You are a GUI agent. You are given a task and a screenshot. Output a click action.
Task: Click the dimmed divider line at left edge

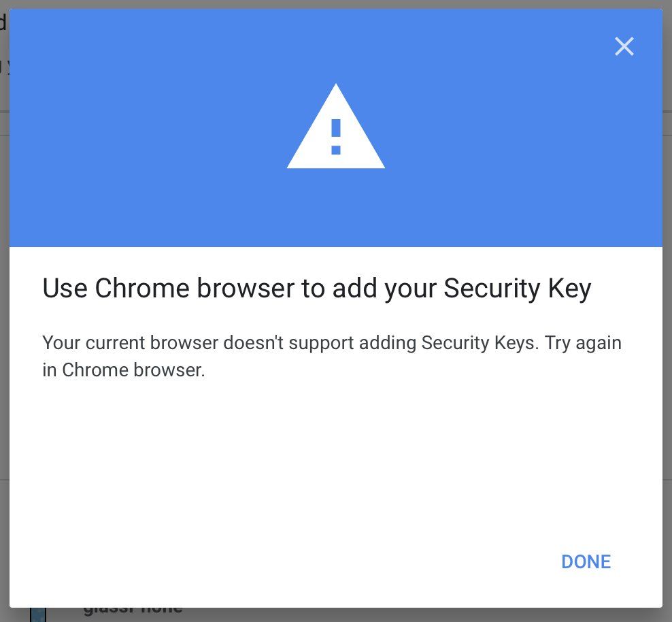4,111
